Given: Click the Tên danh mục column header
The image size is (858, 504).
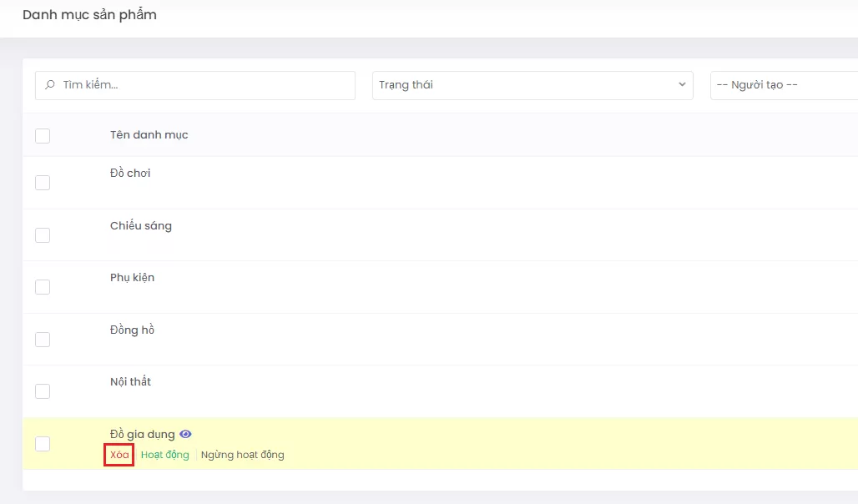Looking at the screenshot, I should 149,135.
